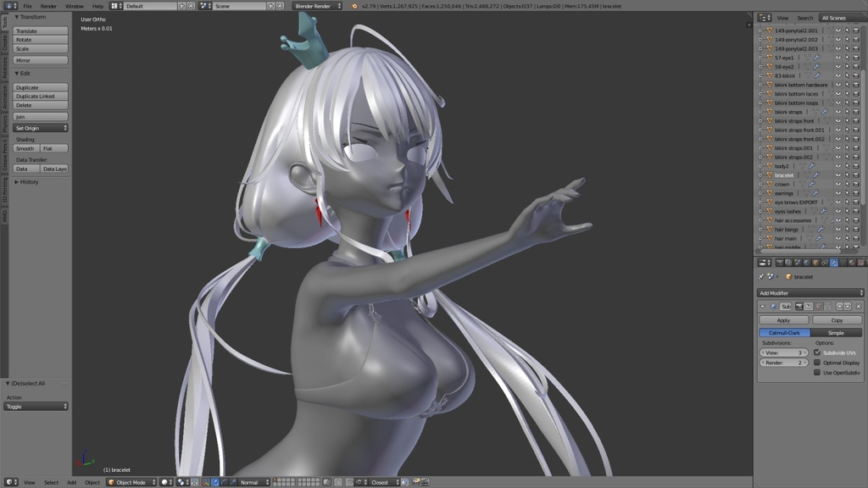This screenshot has height=488, width=868.
Task: Open the Modifiers wrench tab icon
Action: pos(834,263)
